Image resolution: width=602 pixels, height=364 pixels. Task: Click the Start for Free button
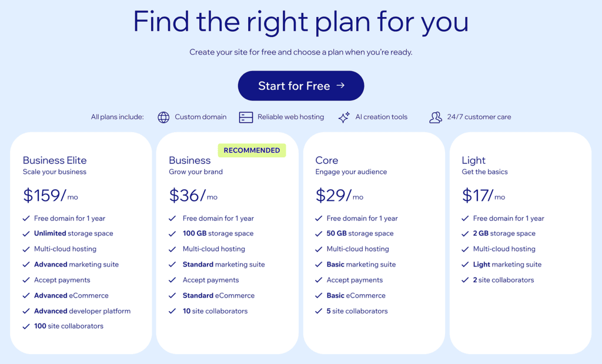(300, 86)
